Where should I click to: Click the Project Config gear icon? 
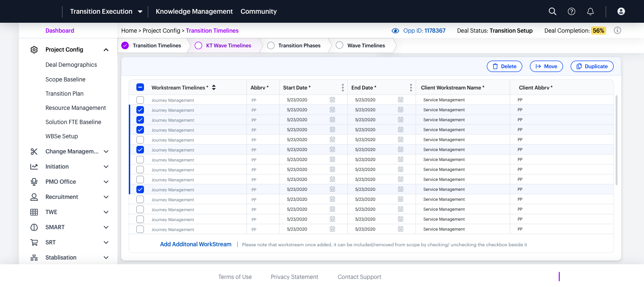tap(34, 50)
